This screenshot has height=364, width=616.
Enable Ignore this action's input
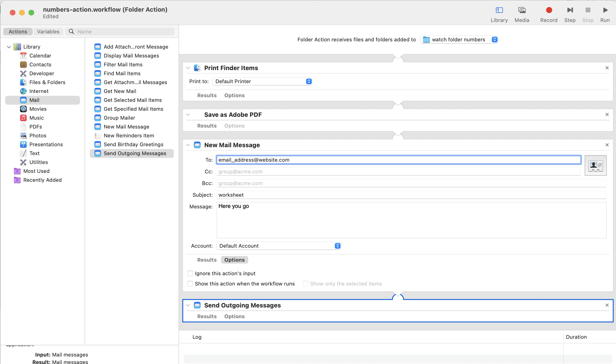pyautogui.click(x=190, y=273)
